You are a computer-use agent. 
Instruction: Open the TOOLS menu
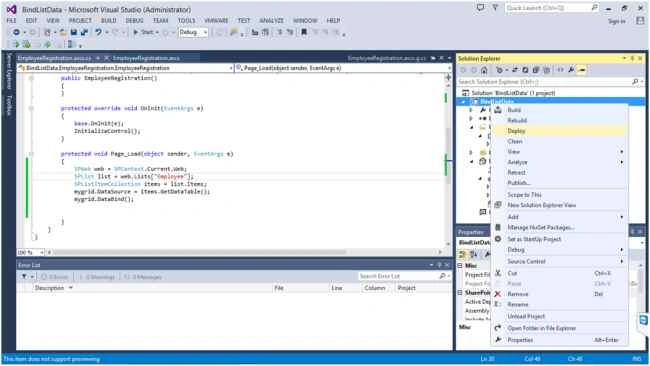[186, 20]
